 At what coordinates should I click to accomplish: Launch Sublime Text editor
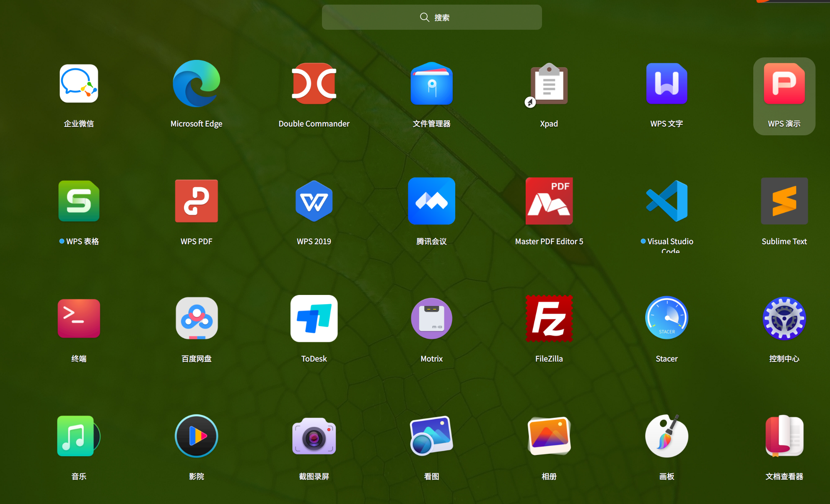pos(784,201)
